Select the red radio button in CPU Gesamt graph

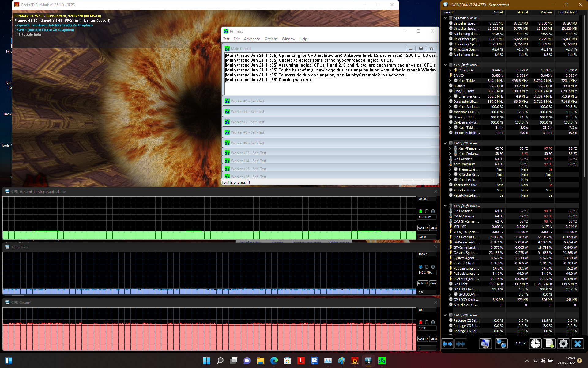click(x=420, y=322)
